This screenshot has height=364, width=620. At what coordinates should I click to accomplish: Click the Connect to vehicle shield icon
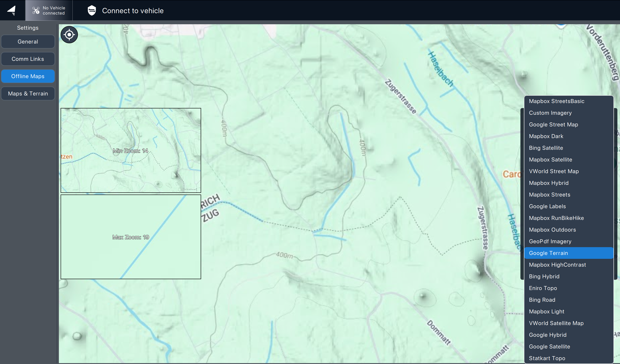click(x=92, y=10)
